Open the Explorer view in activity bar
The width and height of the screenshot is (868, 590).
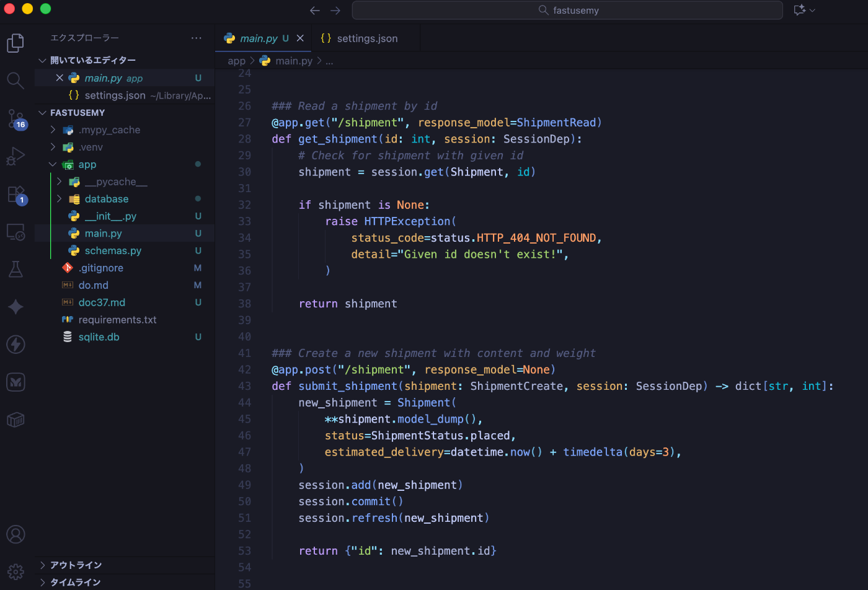15,43
